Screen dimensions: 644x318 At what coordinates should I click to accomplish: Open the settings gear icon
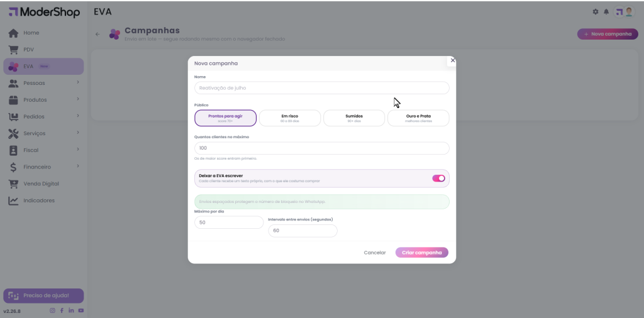point(596,12)
